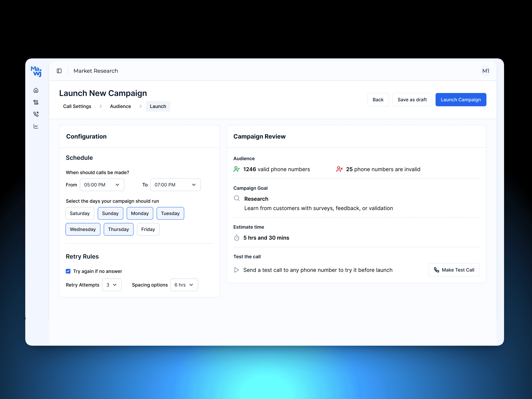Open the scripts list sidebar icon
The image size is (532, 399).
(x=36, y=102)
